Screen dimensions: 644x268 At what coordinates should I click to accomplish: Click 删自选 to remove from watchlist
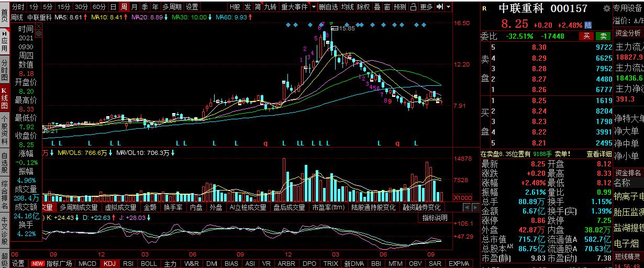(328, 7)
